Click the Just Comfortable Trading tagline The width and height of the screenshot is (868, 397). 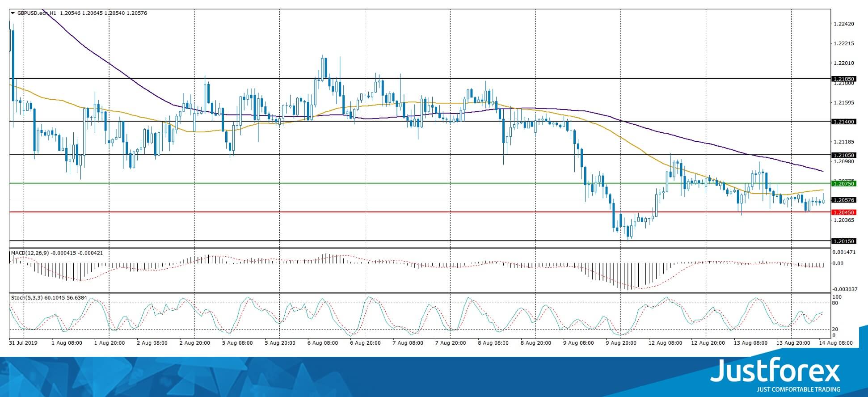tap(798, 389)
